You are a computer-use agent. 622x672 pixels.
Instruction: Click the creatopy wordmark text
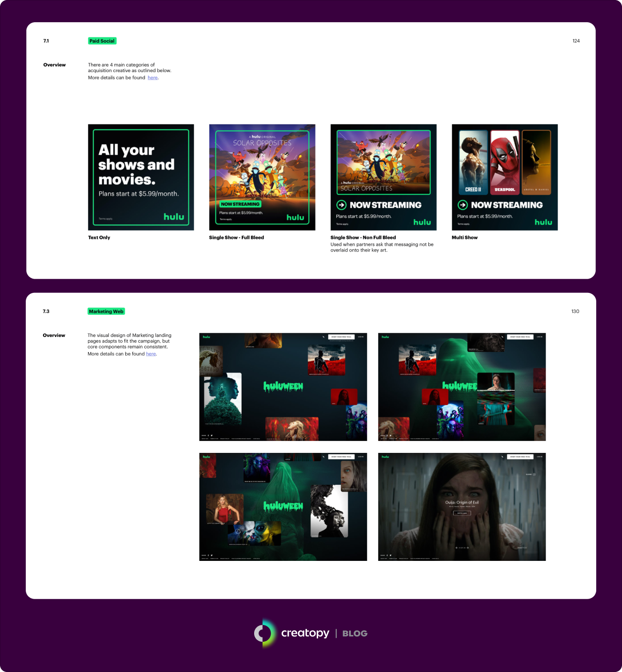(x=305, y=633)
